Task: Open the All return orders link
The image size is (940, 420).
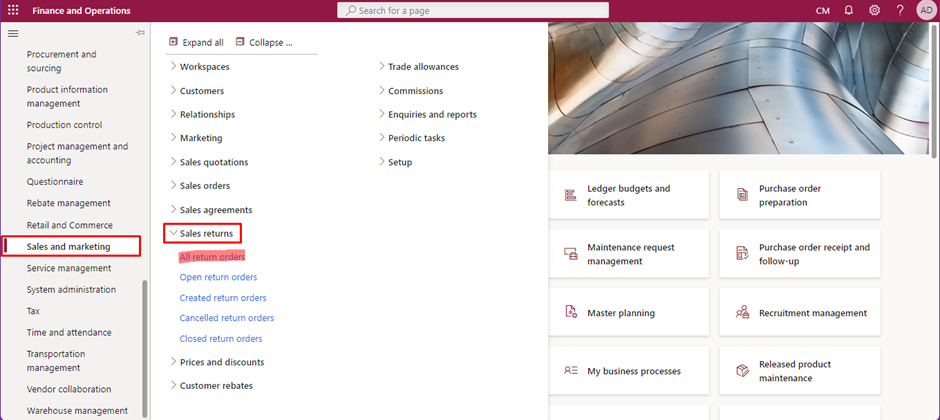Action: tap(212, 256)
